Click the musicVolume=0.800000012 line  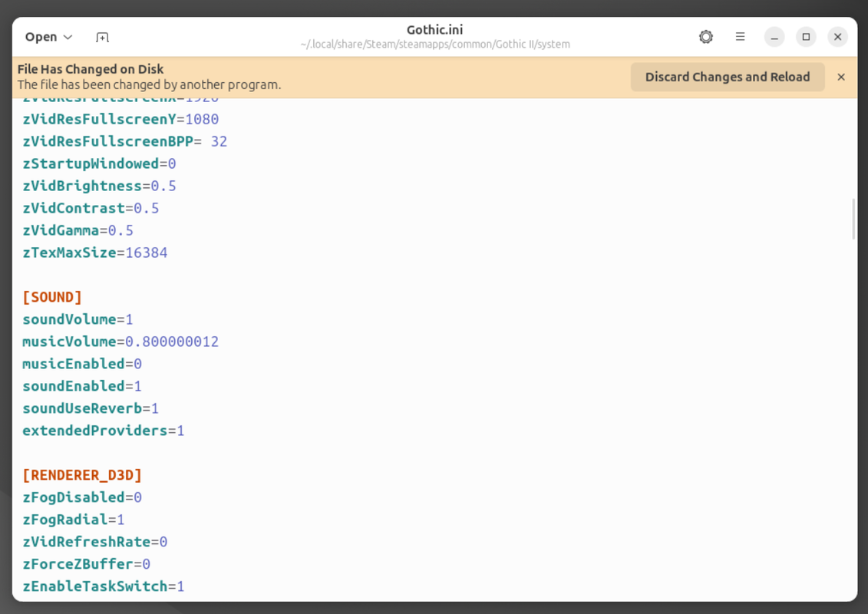[120, 342]
